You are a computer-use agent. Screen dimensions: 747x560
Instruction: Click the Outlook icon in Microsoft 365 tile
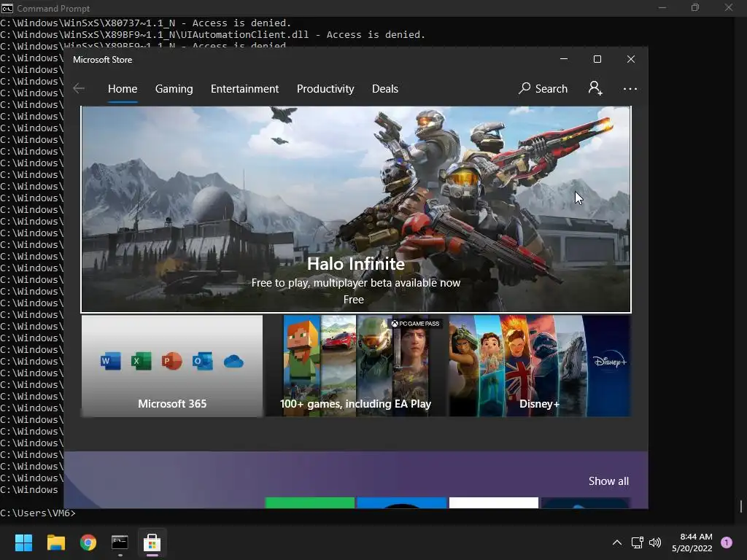click(x=203, y=362)
